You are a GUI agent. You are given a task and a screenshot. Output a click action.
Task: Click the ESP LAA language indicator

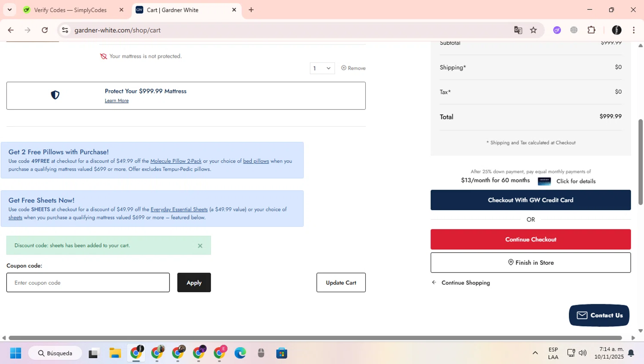553,353
